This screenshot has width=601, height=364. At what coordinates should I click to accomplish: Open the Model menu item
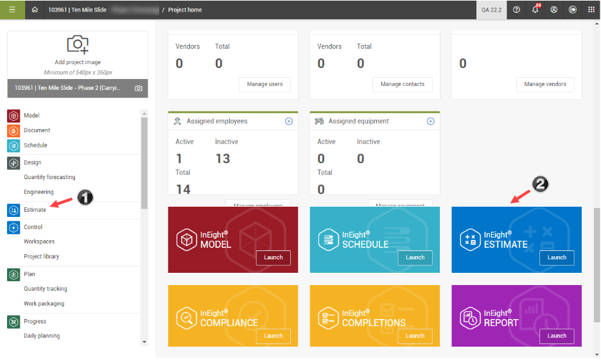click(x=31, y=116)
